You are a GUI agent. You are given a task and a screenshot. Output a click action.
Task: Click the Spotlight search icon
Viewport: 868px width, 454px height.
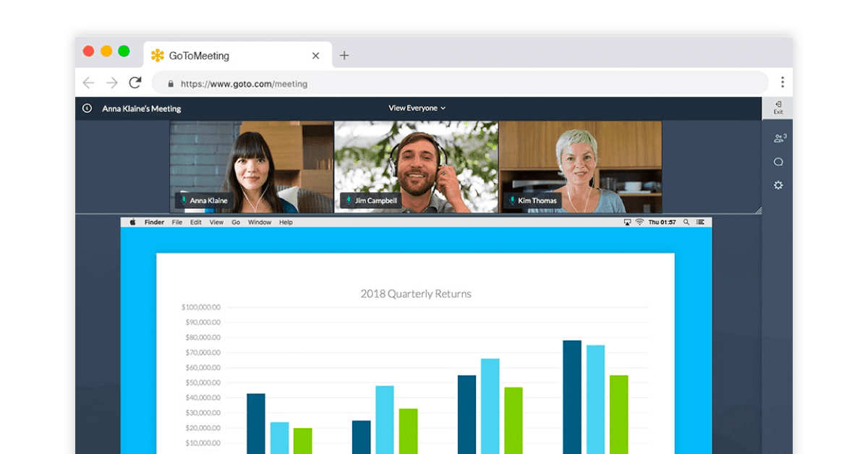click(686, 223)
